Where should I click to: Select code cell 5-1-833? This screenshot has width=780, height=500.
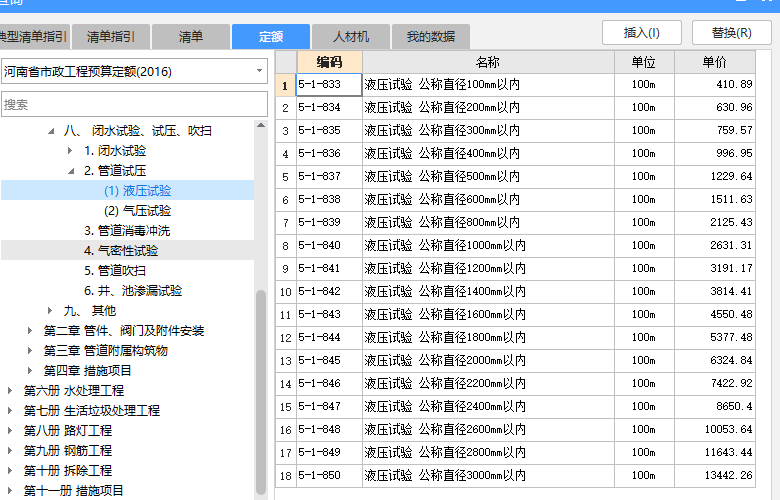coord(329,85)
